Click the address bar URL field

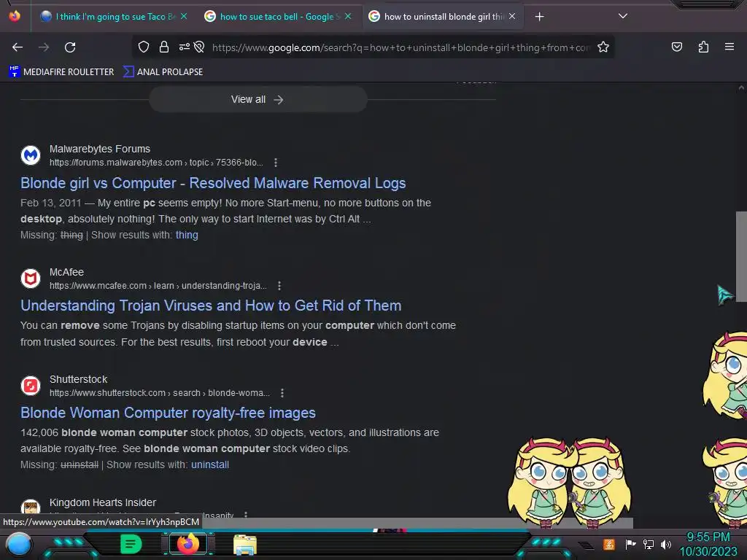tap(401, 47)
